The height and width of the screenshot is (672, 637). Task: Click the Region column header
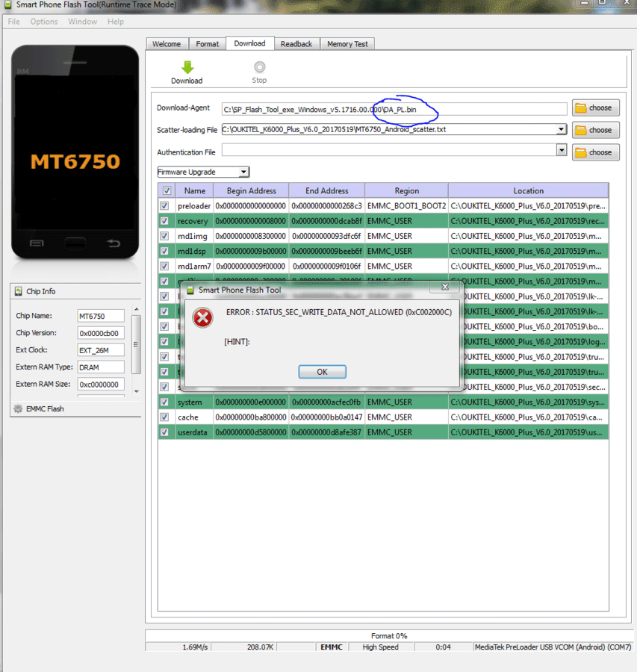[407, 190]
